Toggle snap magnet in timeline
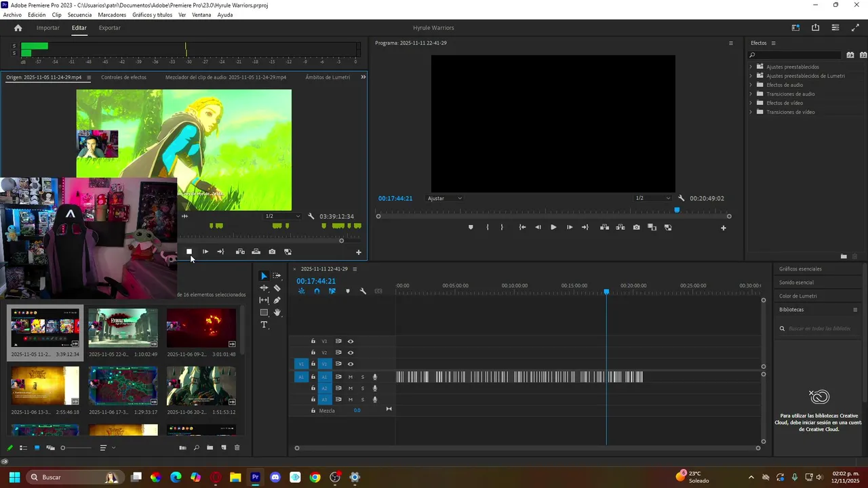Image resolution: width=868 pixels, height=488 pixels. [317, 291]
